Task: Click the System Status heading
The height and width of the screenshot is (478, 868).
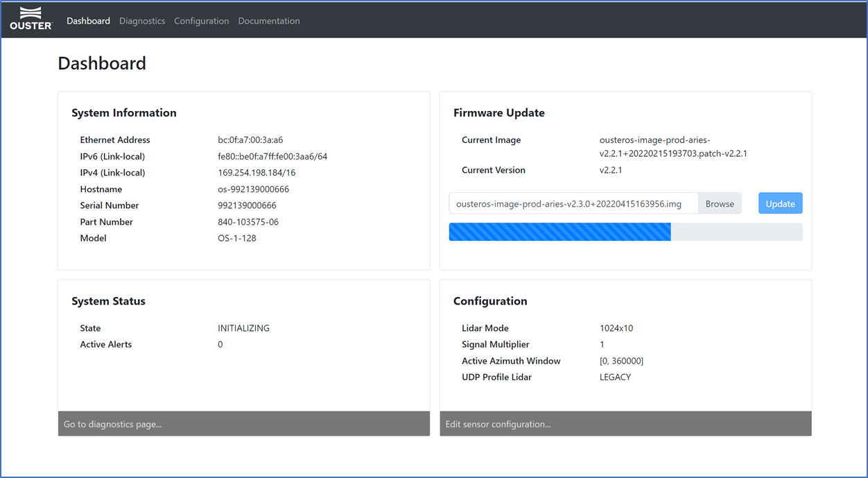Action: coord(109,301)
